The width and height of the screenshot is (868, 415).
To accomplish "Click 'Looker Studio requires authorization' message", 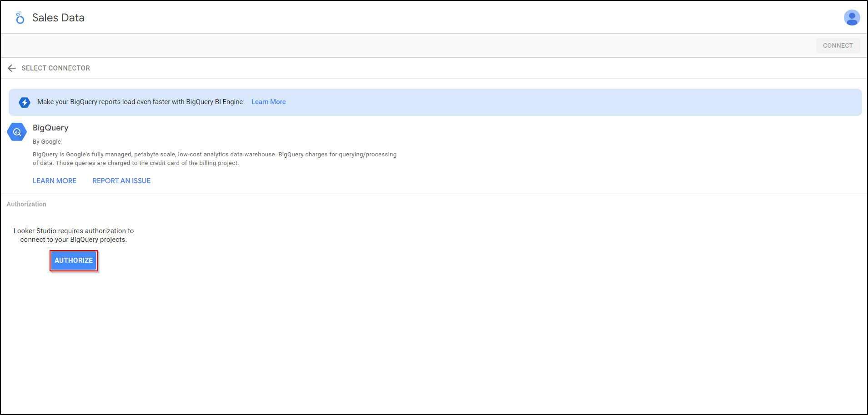I will [74, 235].
